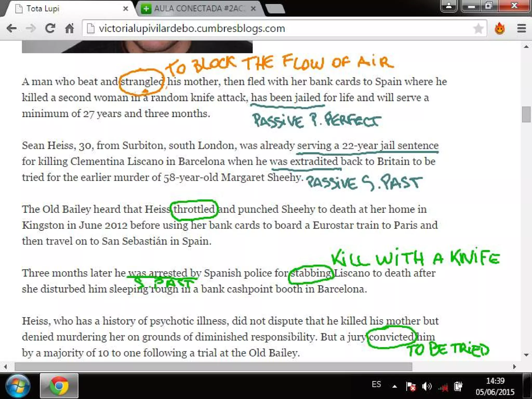The width and height of the screenshot is (532, 399).
Task: Bookmark this page with star icon
Action: coord(478,28)
